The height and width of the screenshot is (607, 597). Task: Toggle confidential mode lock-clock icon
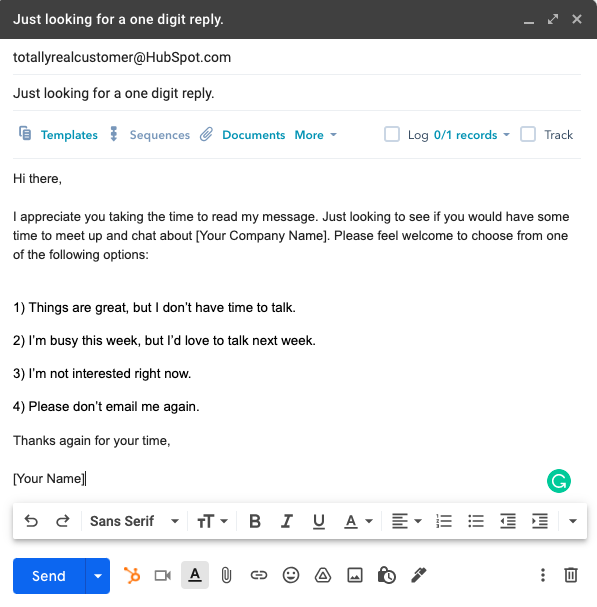click(x=386, y=575)
